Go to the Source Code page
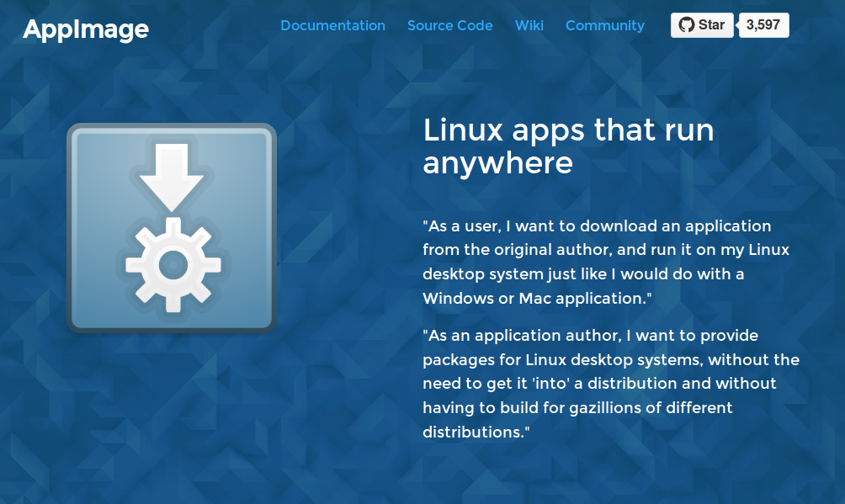This screenshot has width=845, height=504. point(449,25)
